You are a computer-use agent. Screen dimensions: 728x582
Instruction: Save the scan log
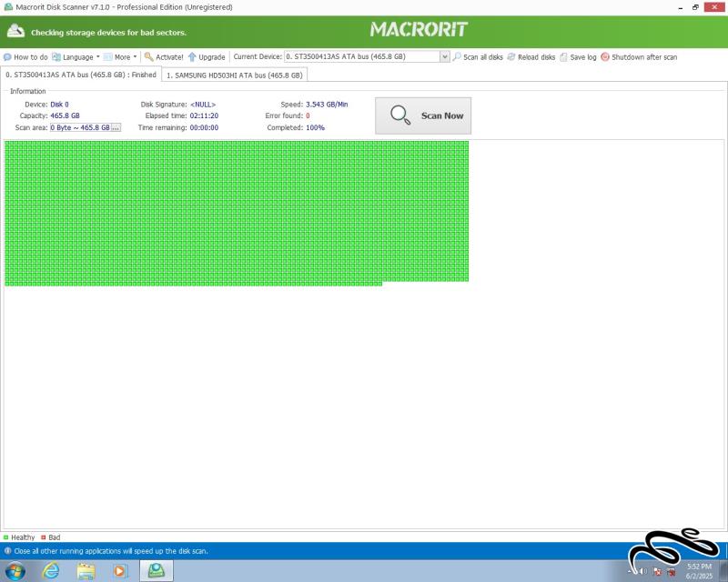tap(578, 57)
